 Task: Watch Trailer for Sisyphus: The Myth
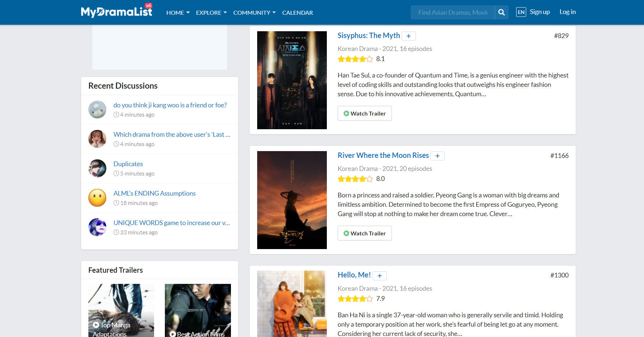(365, 113)
